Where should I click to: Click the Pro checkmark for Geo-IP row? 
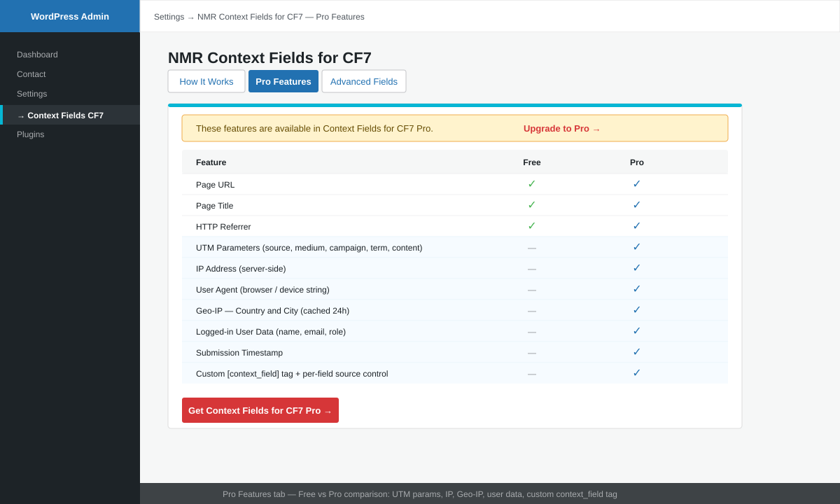[x=637, y=310]
